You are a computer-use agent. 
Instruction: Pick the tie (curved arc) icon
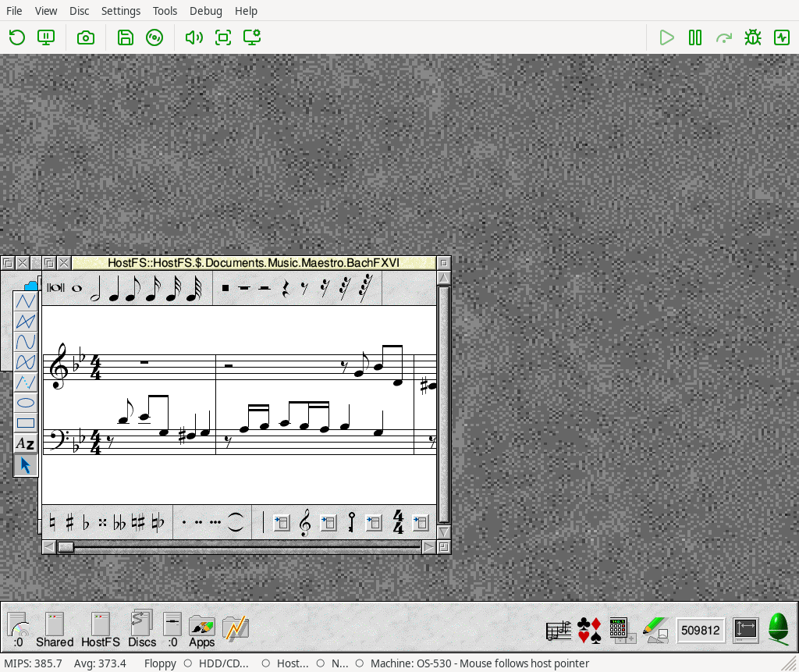coord(235,522)
